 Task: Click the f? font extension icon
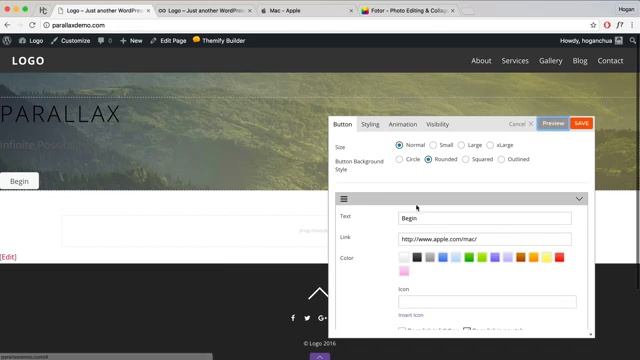620,25
